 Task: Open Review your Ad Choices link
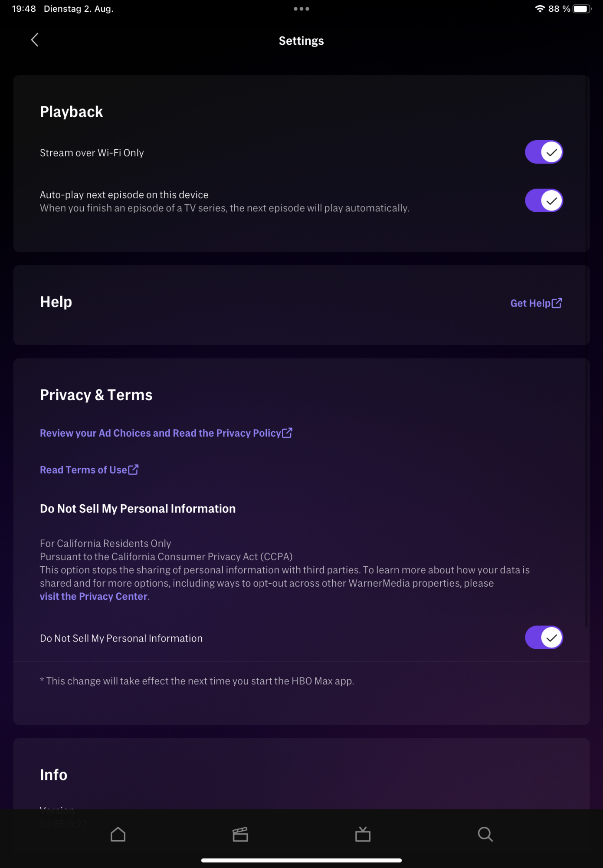160,433
